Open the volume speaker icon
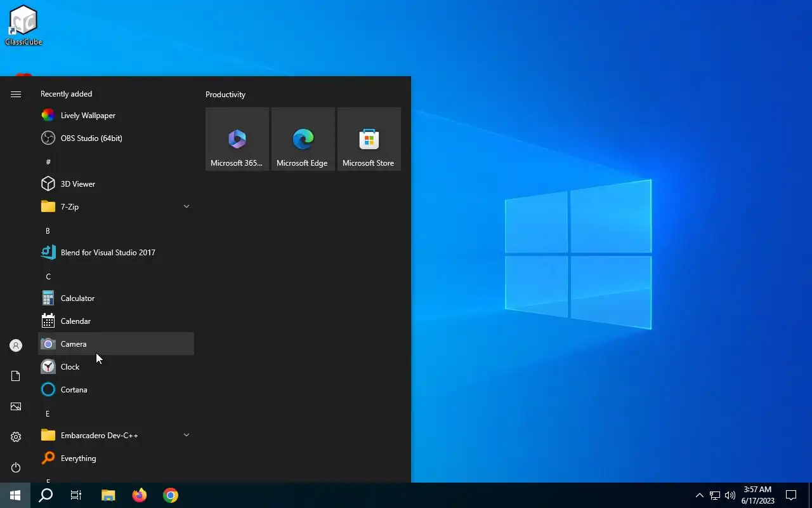The width and height of the screenshot is (812, 508). coord(730,495)
